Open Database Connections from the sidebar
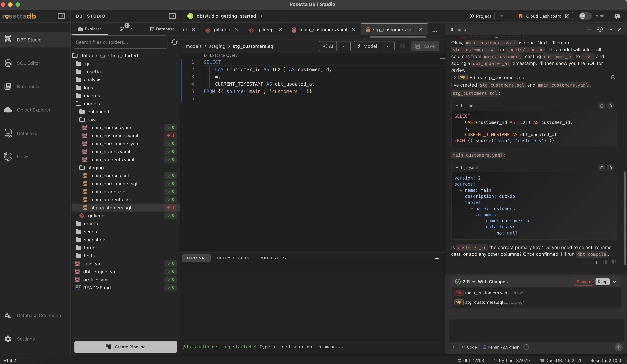This screenshot has height=364, width=627. click(x=35, y=315)
